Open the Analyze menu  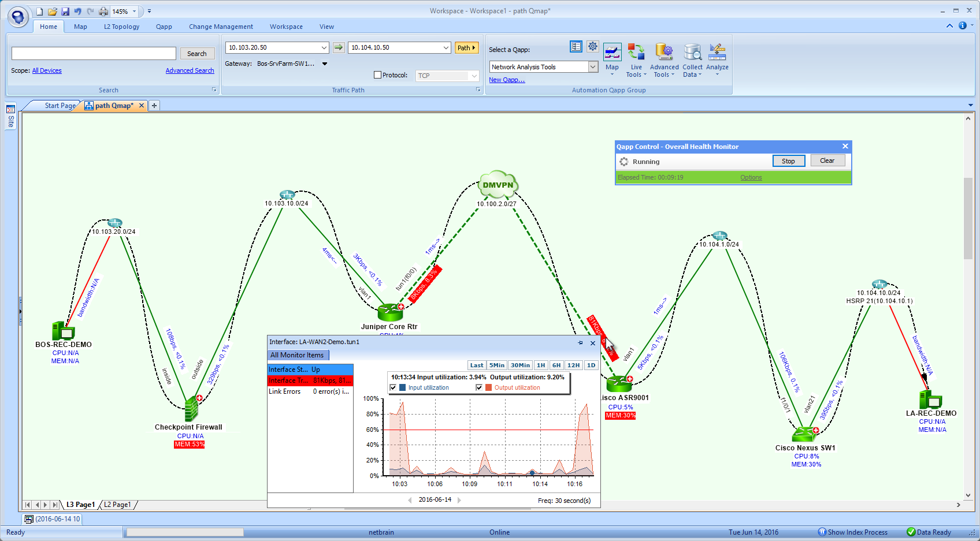coord(717,60)
